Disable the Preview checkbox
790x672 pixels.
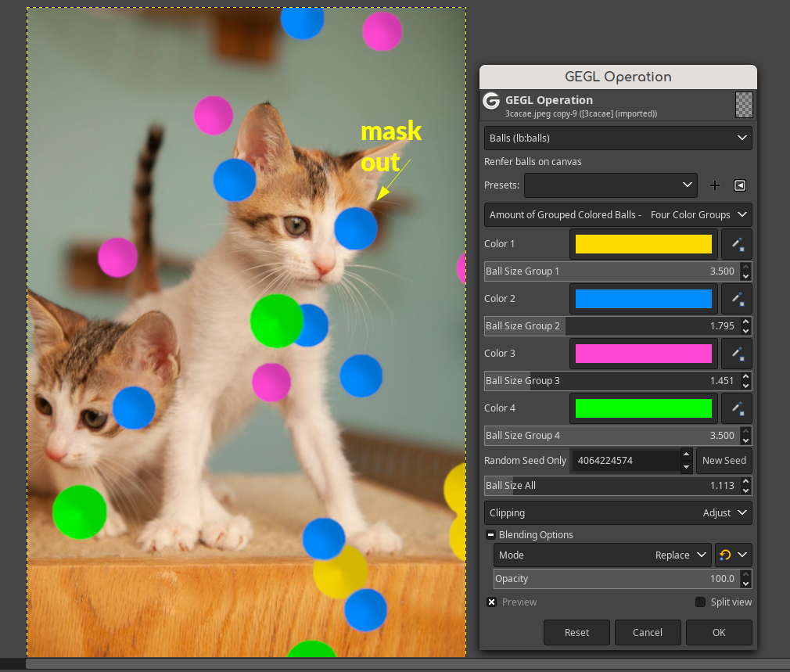[x=492, y=602]
